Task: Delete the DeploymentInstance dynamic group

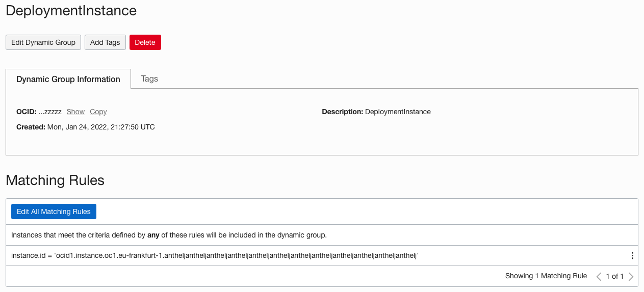Action: [x=145, y=42]
